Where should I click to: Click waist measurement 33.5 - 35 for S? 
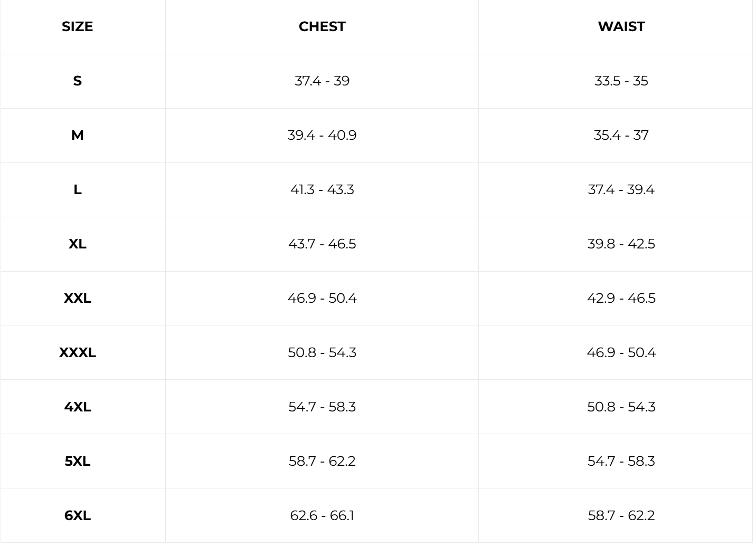pos(621,81)
